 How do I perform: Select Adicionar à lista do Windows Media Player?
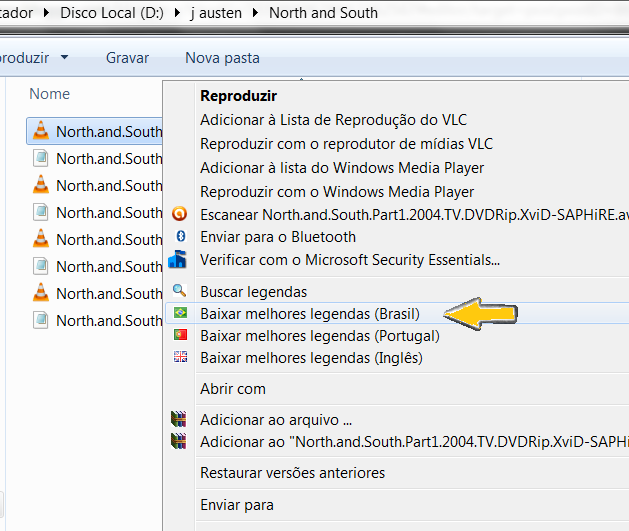[342, 168]
